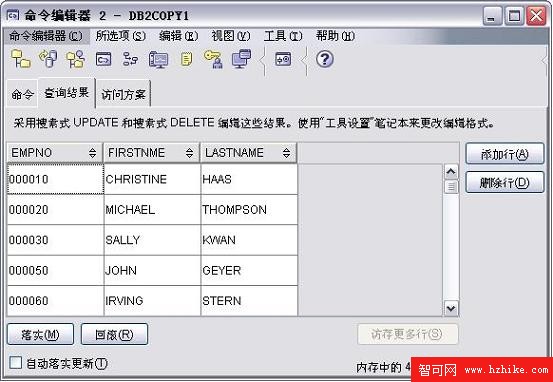Open the 帮助(H) menu
The image size is (553, 382).
[335, 36]
